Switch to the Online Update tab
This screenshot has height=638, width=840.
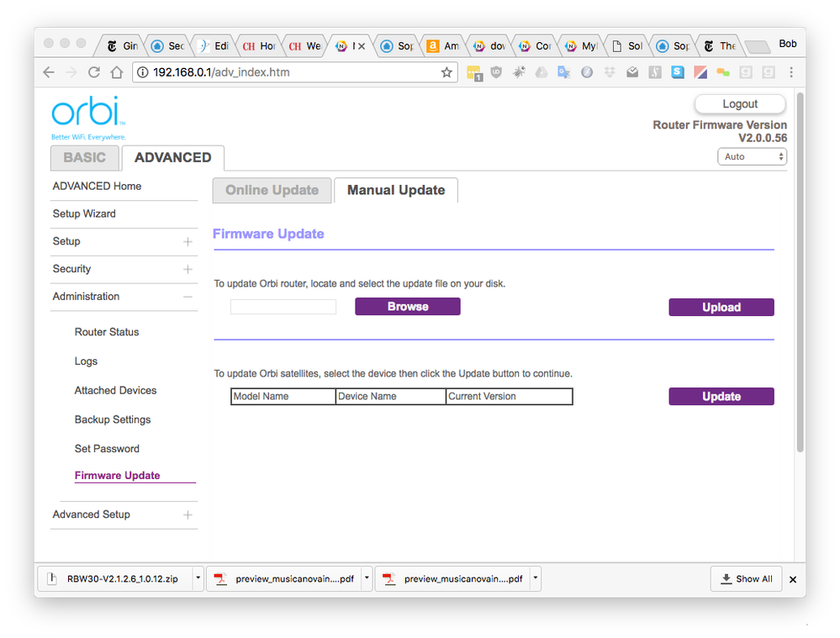[272, 190]
